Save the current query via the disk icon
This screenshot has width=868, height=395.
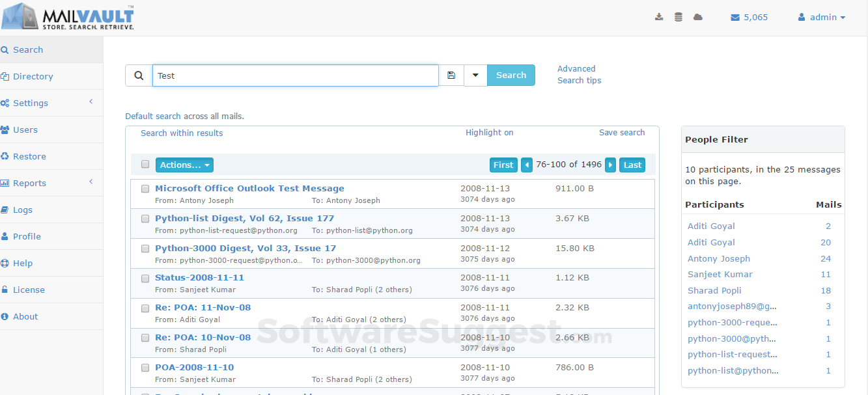coord(451,75)
